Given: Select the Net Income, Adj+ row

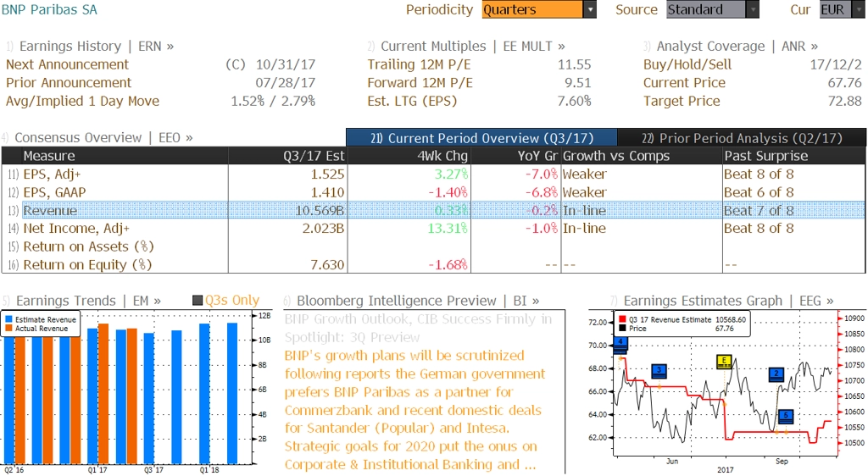Looking at the screenshot, I should coord(433,229).
